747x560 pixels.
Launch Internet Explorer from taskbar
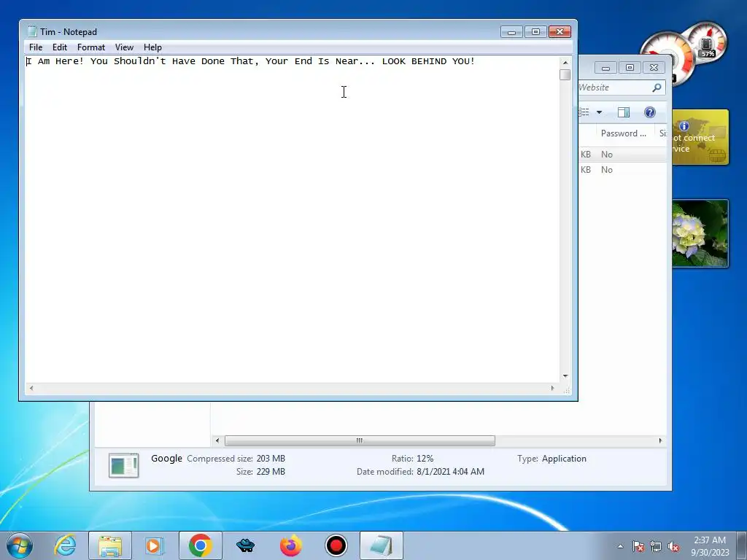coord(65,545)
